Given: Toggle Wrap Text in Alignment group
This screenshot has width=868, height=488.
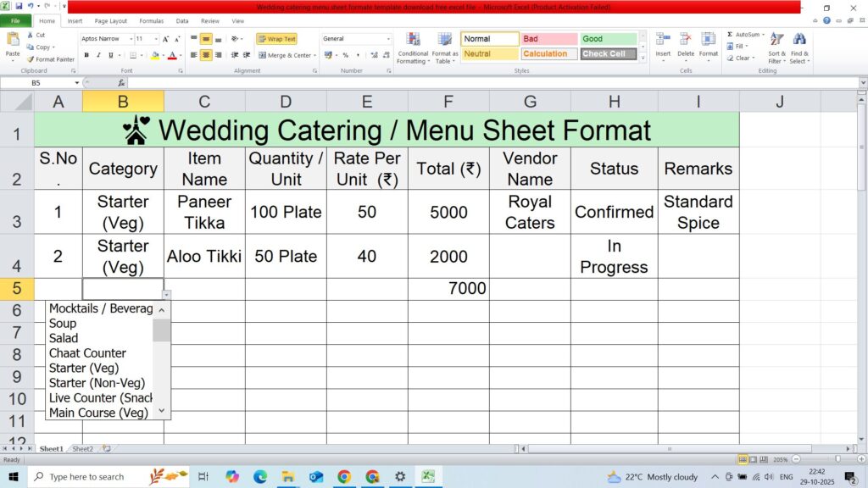Looking at the screenshot, I should 276,39.
